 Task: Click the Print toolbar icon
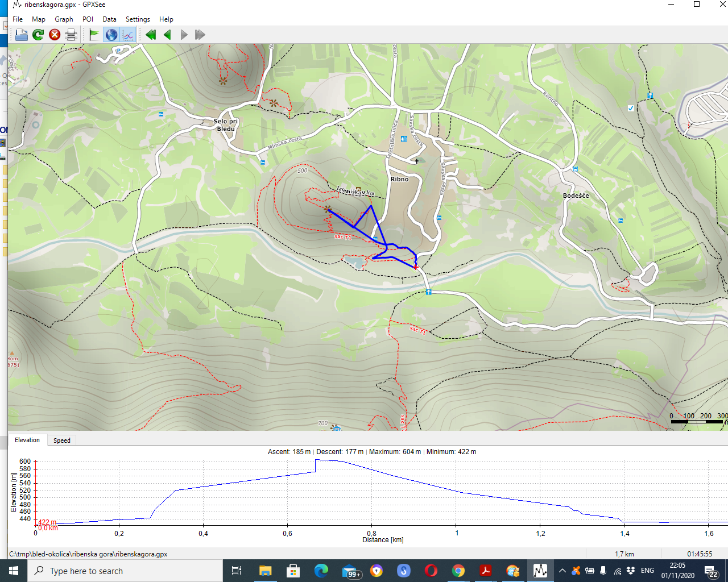pos(71,35)
